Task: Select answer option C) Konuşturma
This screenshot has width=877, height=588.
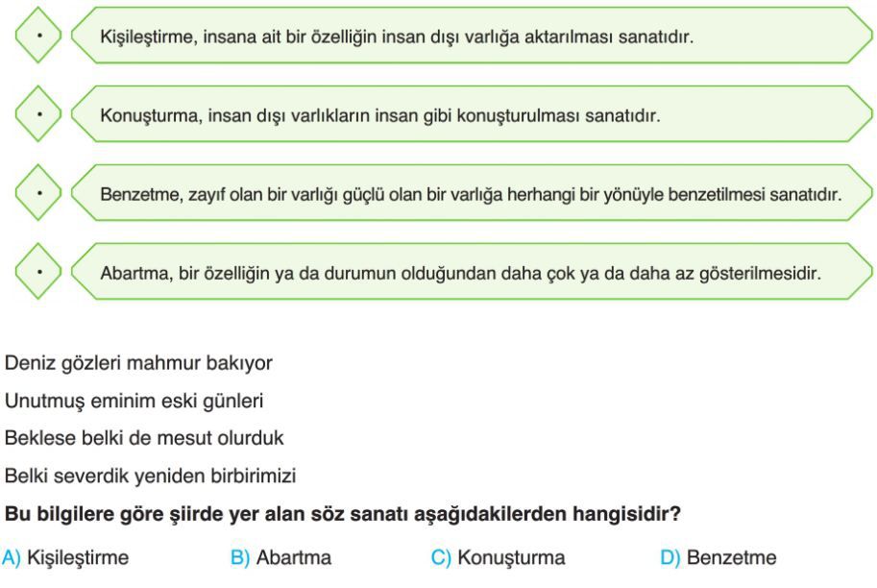Action: pyautogui.click(x=498, y=558)
